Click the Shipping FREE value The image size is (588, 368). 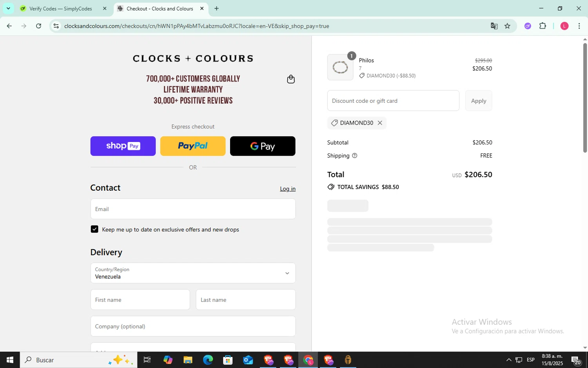point(486,156)
